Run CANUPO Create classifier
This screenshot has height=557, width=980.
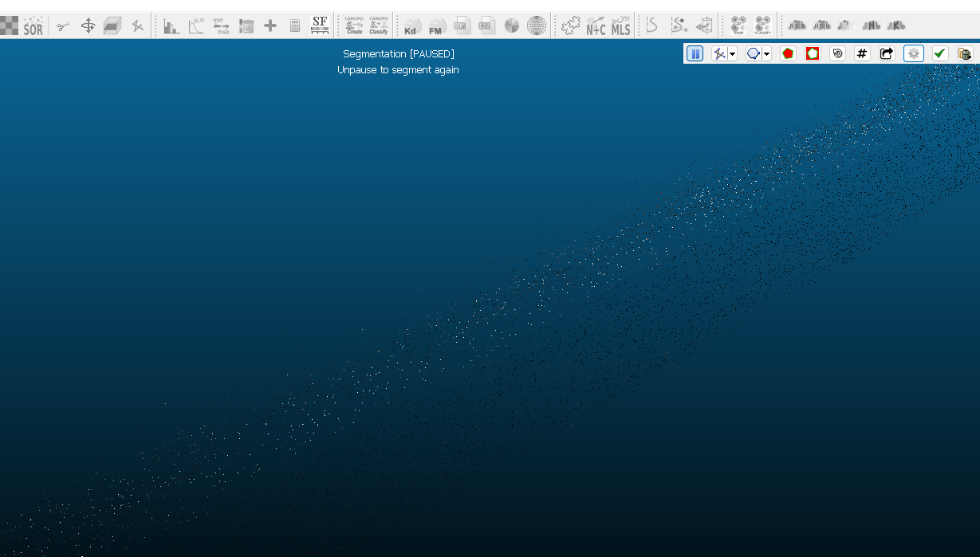click(352, 25)
